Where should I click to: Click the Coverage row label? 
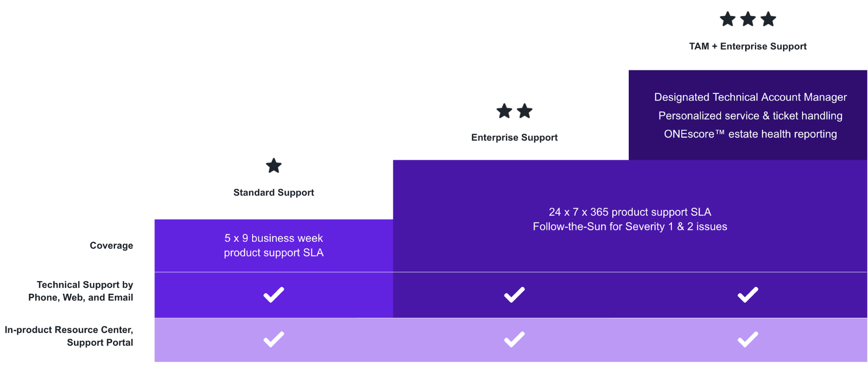point(111,246)
